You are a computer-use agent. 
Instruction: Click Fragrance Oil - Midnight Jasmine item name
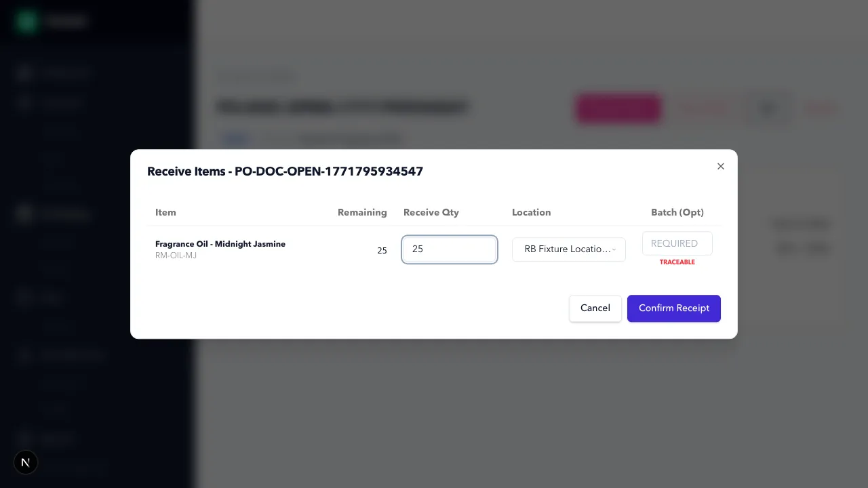pyautogui.click(x=220, y=244)
